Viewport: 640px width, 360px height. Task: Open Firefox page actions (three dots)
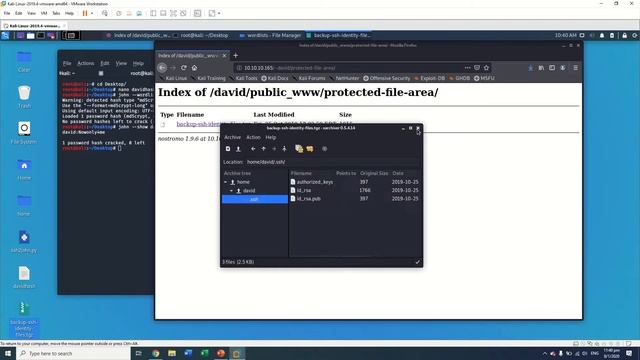[x=467, y=68]
